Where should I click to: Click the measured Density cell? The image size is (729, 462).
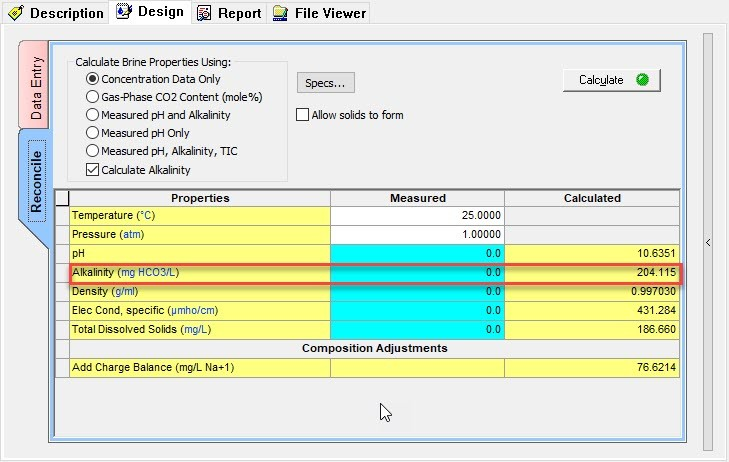(x=417, y=292)
